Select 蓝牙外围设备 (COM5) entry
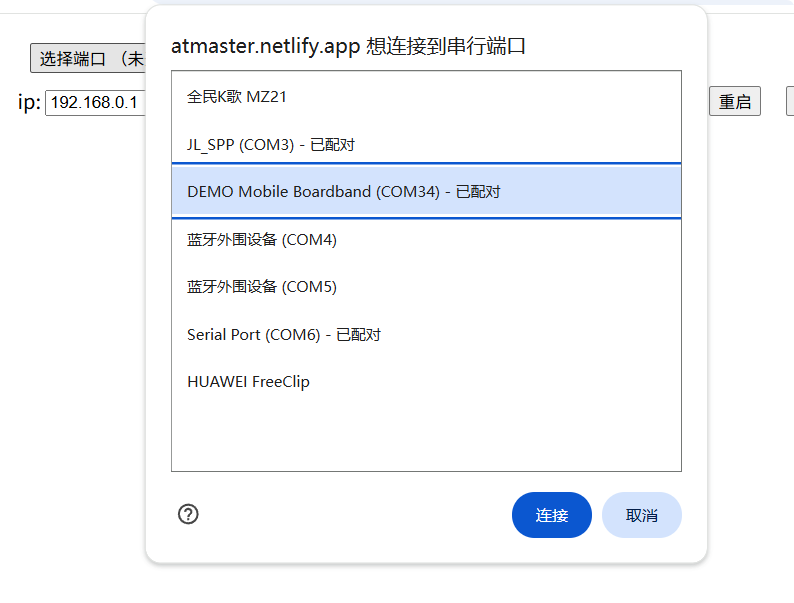Screen dimensions: 794x603 click(x=426, y=287)
